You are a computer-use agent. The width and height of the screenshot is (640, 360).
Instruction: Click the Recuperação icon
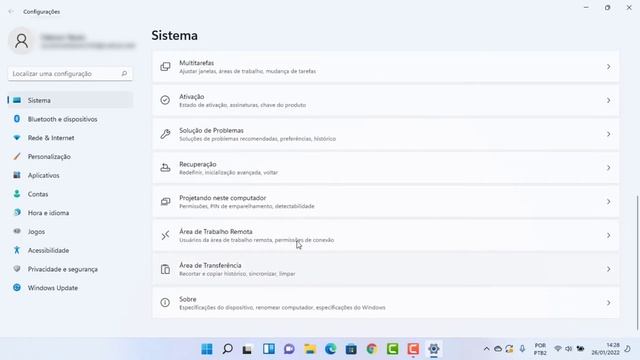point(165,168)
